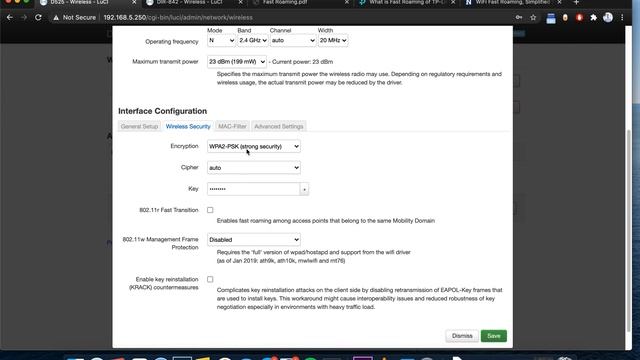The image size is (640, 360).
Task: Close the DIR-842 - Wireless - LuCI tab
Action: [x=240, y=2]
